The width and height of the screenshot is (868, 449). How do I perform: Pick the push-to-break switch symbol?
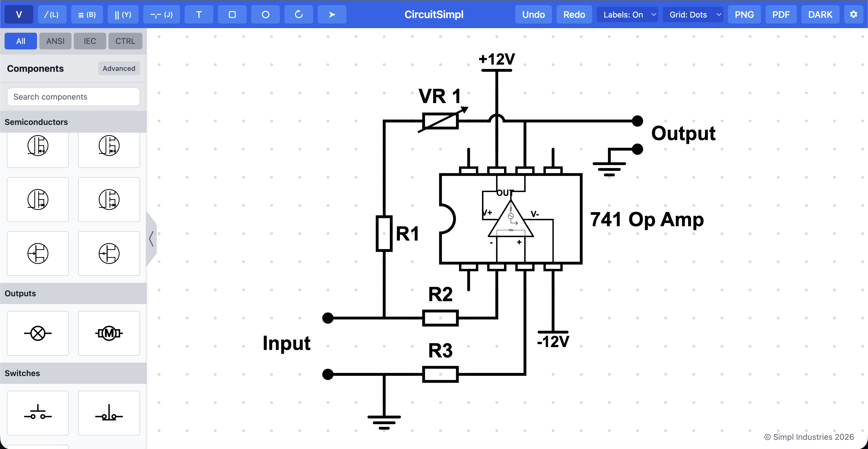click(109, 413)
